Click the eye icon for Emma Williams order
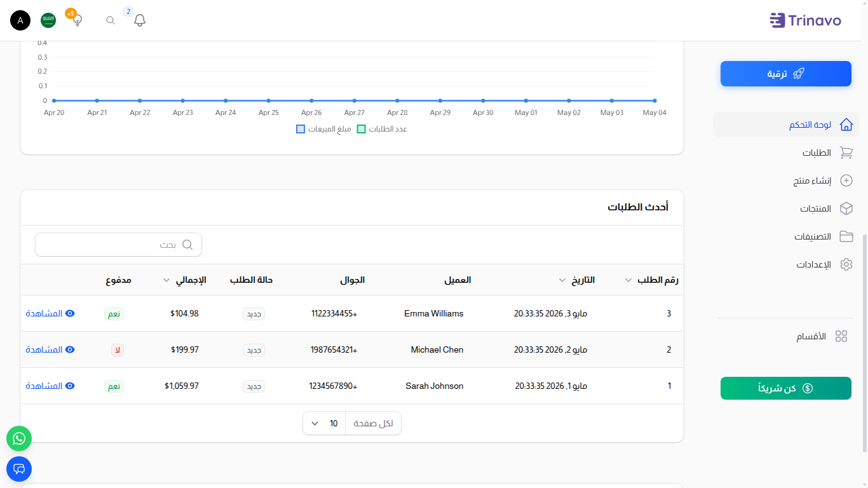 point(71,313)
